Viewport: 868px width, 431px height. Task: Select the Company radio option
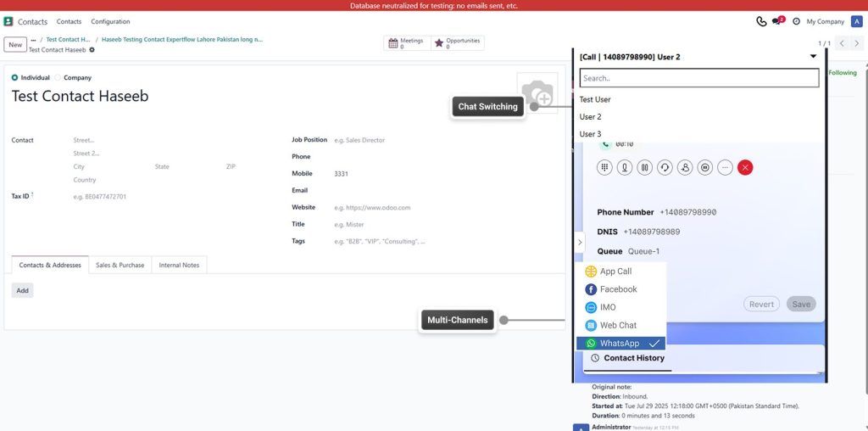(58, 77)
